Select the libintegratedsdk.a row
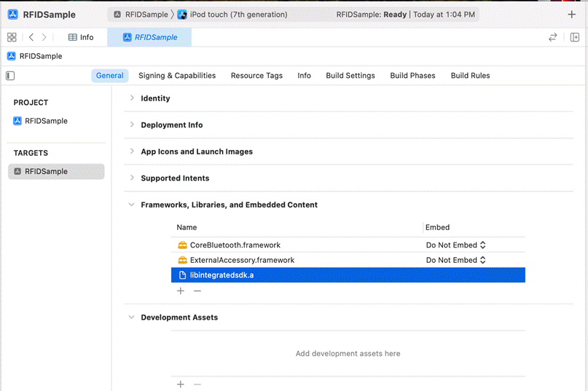588x391 pixels. 348,275
